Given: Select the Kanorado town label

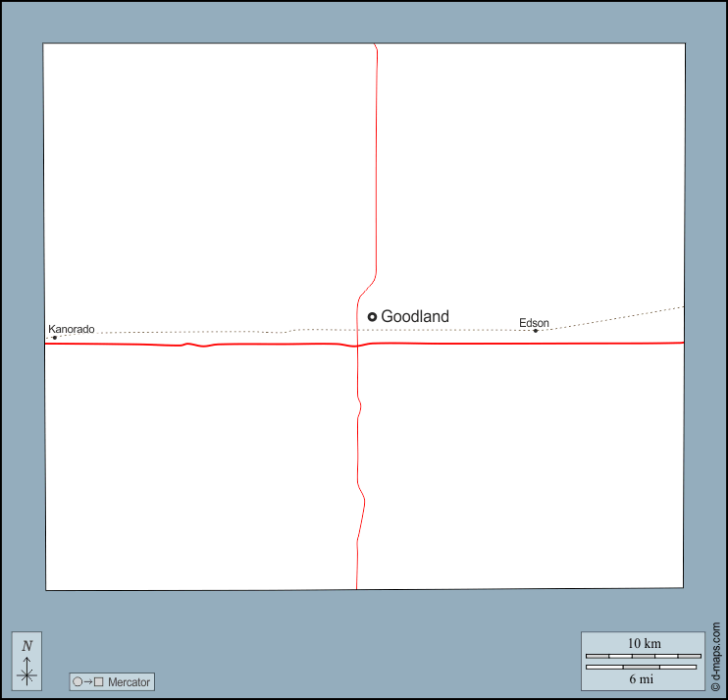Looking at the screenshot, I should [72, 329].
